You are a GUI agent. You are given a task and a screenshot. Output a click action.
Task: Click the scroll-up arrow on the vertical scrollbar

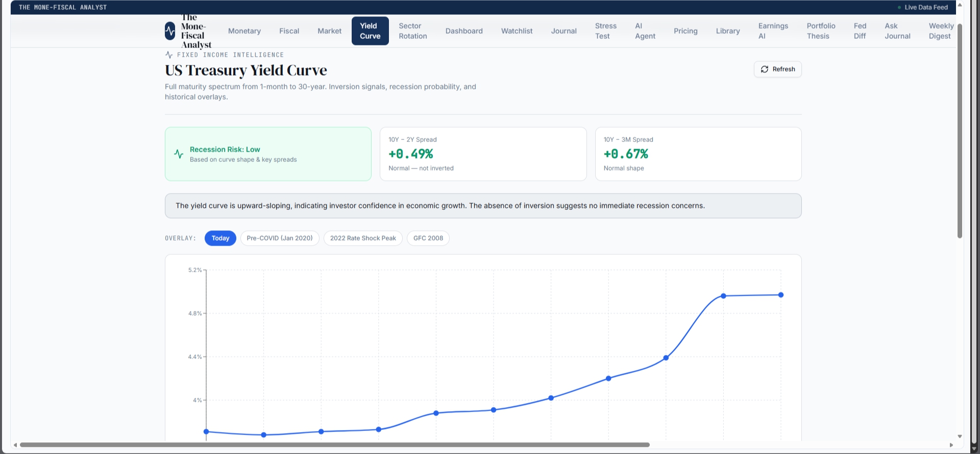960,5
